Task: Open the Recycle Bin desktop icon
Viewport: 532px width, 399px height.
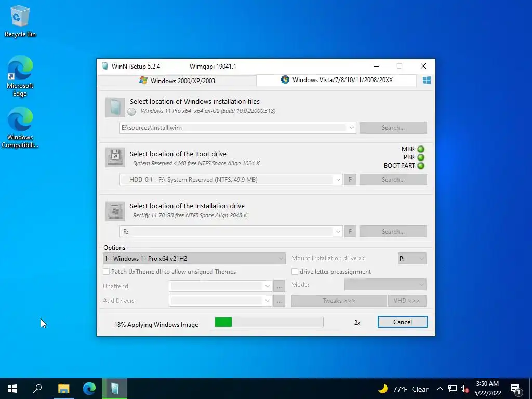Action: pos(20,21)
